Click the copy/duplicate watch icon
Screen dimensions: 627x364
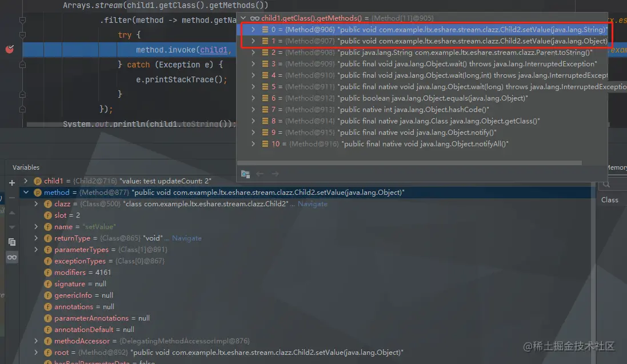(12, 242)
